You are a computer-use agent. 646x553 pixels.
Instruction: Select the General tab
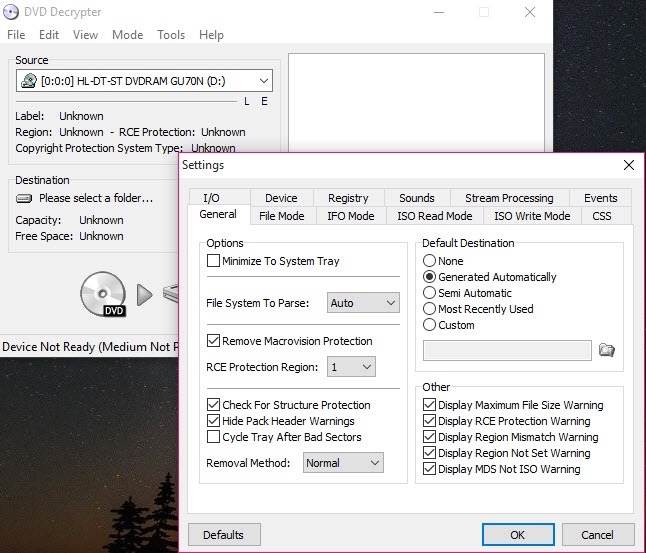click(x=218, y=214)
